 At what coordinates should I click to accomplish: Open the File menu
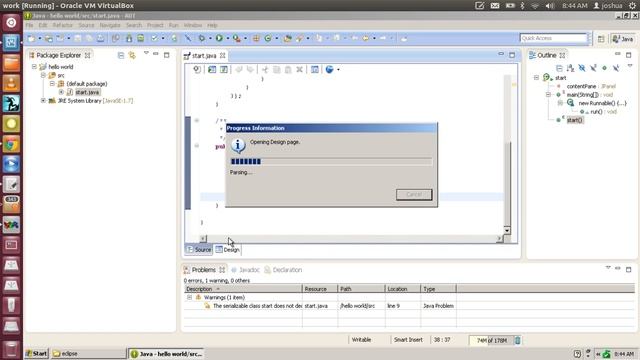pos(29,25)
